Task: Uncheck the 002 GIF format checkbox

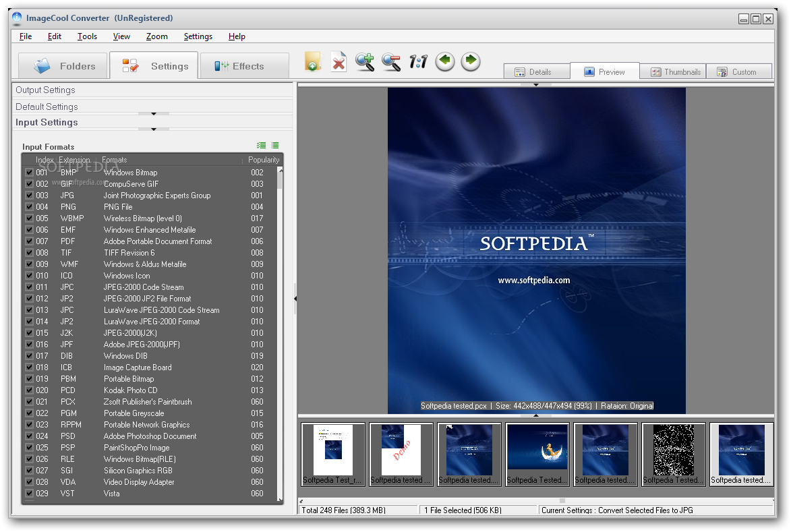Action: 29,183
